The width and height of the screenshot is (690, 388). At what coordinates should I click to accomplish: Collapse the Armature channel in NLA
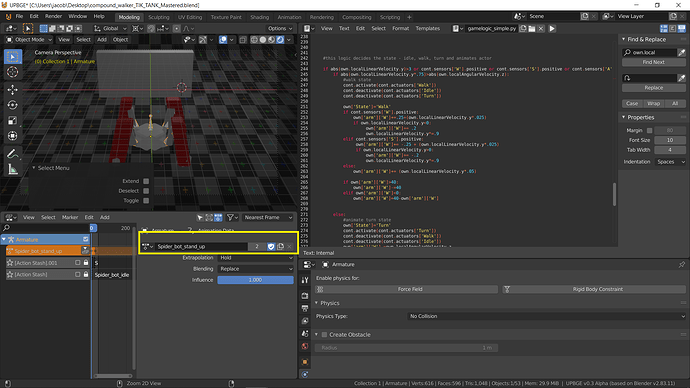tap(4, 239)
